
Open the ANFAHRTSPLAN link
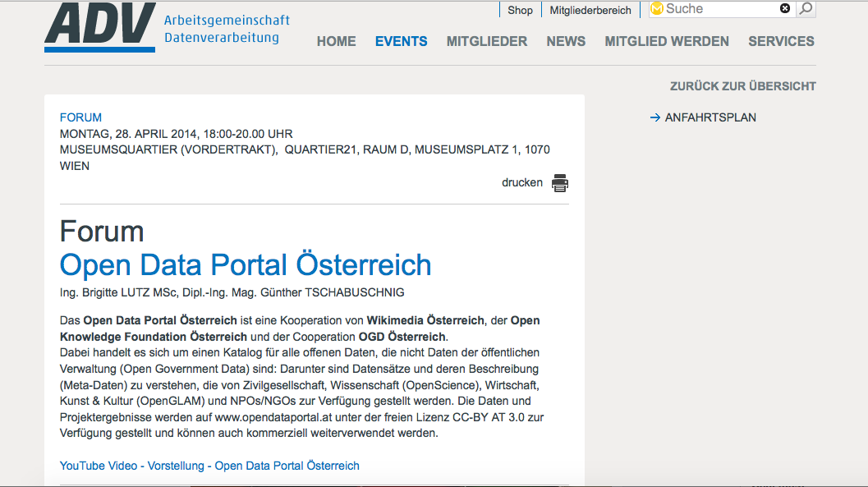pyautogui.click(x=710, y=117)
